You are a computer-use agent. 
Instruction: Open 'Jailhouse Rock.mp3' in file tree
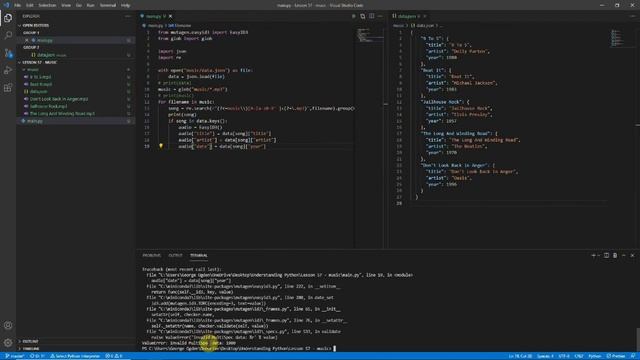tap(76, 106)
